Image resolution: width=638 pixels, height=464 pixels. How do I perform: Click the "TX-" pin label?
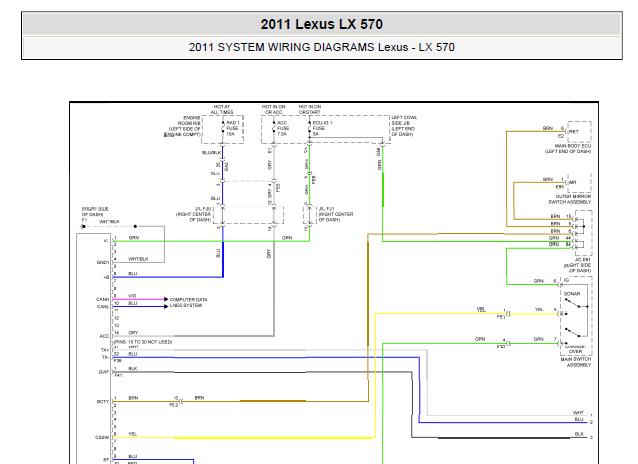(105, 357)
